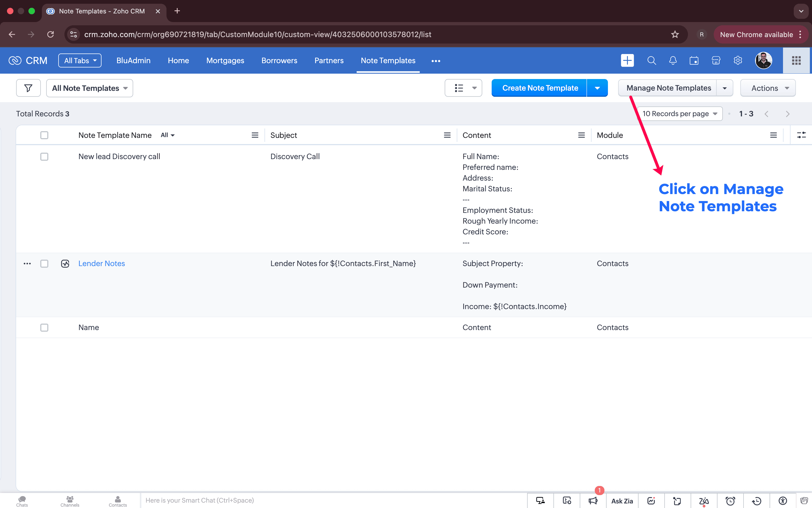
Task: Click Ask Zia
Action: click(x=622, y=500)
